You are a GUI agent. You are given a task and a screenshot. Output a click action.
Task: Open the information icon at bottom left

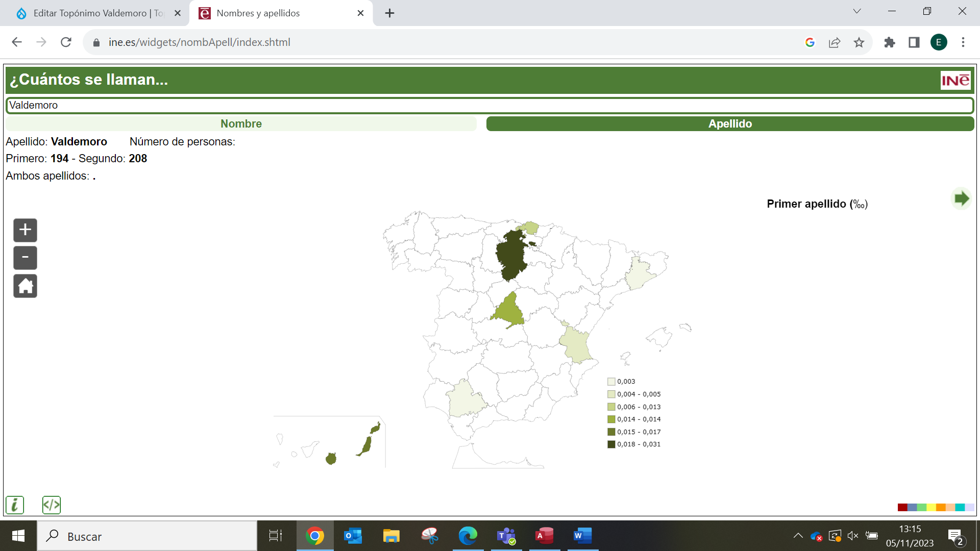[14, 505]
